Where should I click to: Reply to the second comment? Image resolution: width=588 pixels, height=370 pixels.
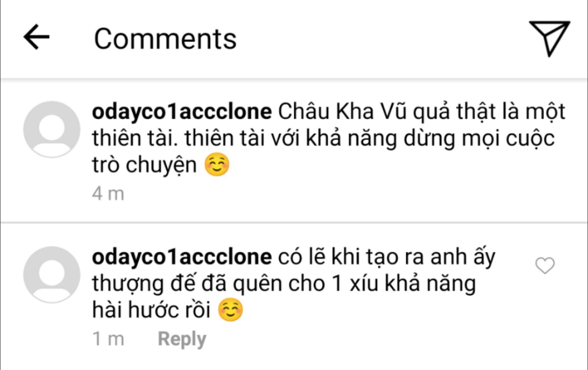click(x=182, y=339)
